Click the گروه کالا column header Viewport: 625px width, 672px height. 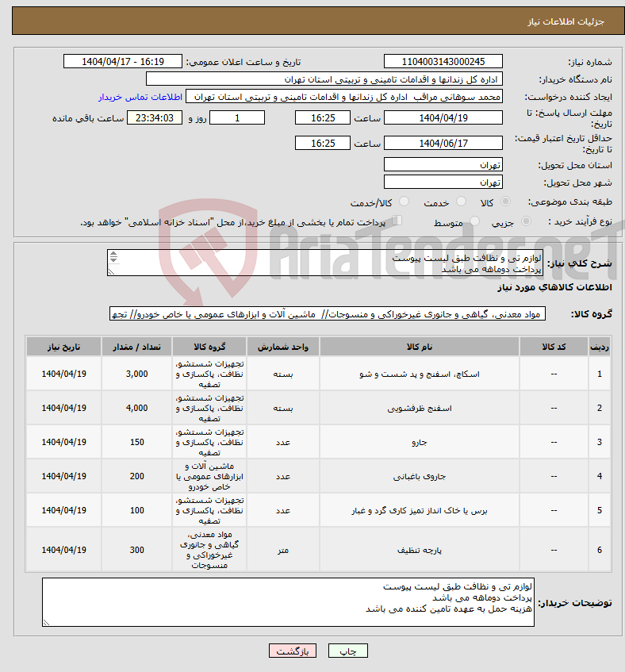click(x=209, y=347)
